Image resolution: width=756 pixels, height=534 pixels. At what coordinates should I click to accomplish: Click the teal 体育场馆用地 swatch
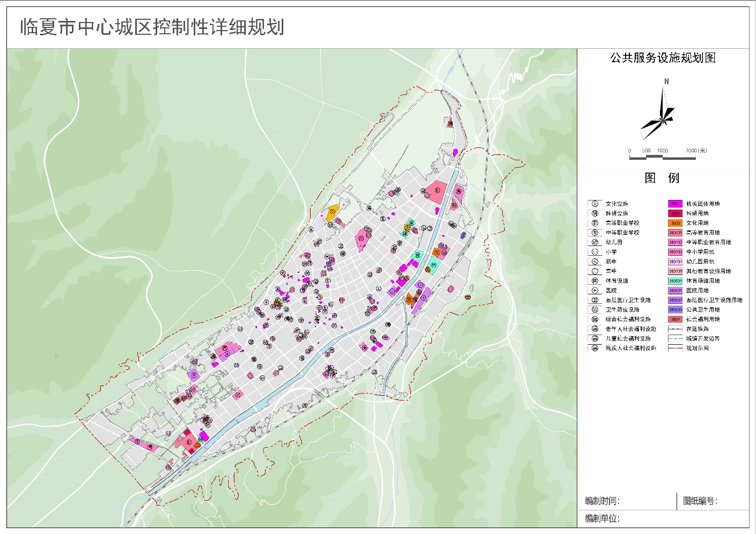point(675,281)
